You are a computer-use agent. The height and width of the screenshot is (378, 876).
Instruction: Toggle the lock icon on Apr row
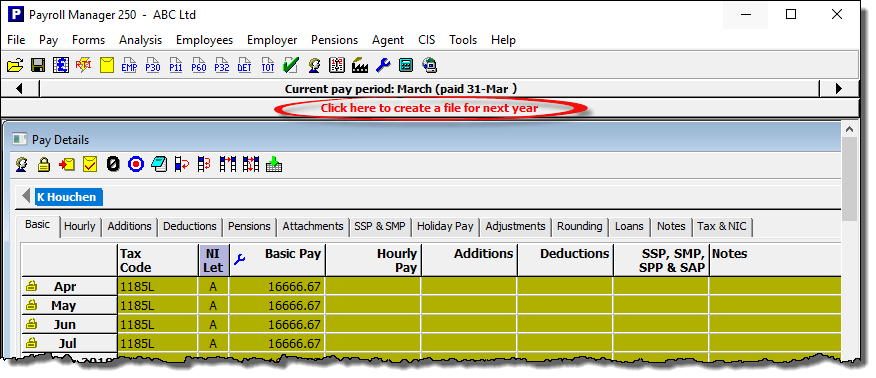(x=31, y=286)
